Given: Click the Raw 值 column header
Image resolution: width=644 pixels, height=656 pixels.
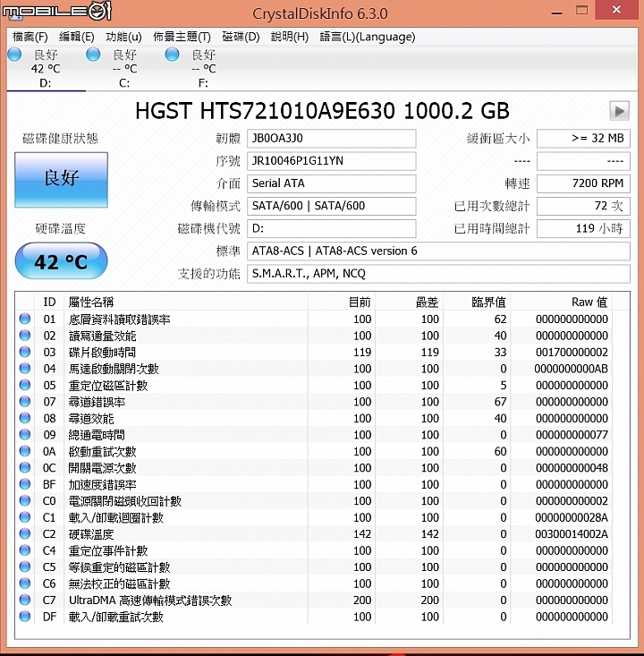Looking at the screenshot, I should pos(561,302).
